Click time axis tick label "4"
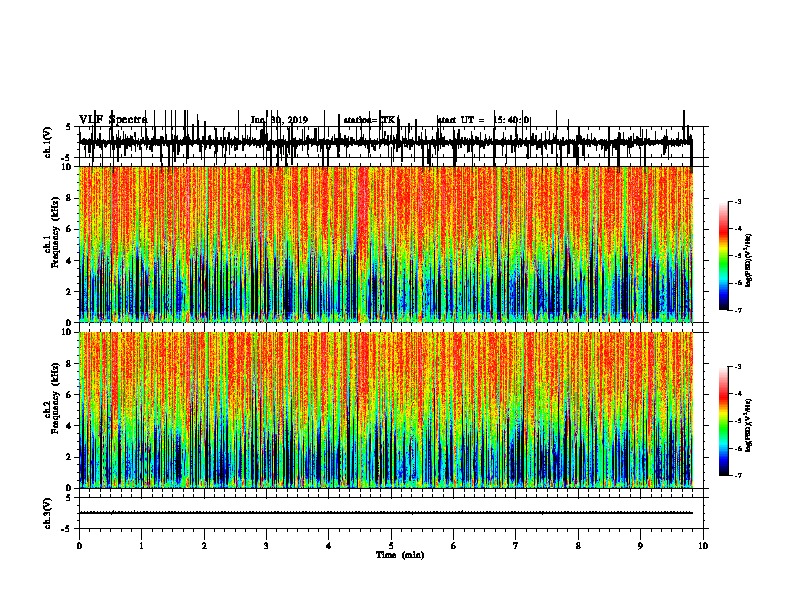The height and width of the screenshot is (612, 792). (x=329, y=546)
